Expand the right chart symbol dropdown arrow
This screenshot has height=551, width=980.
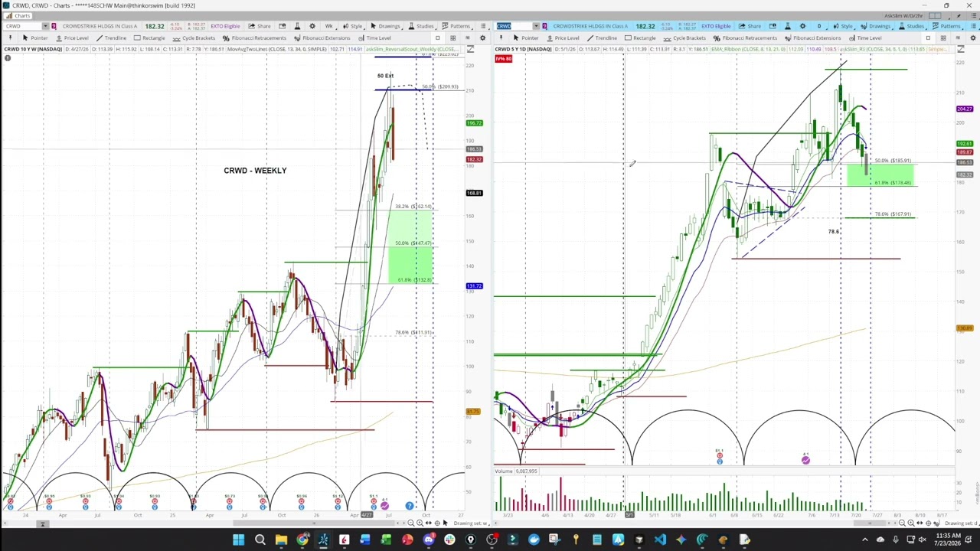(x=536, y=26)
